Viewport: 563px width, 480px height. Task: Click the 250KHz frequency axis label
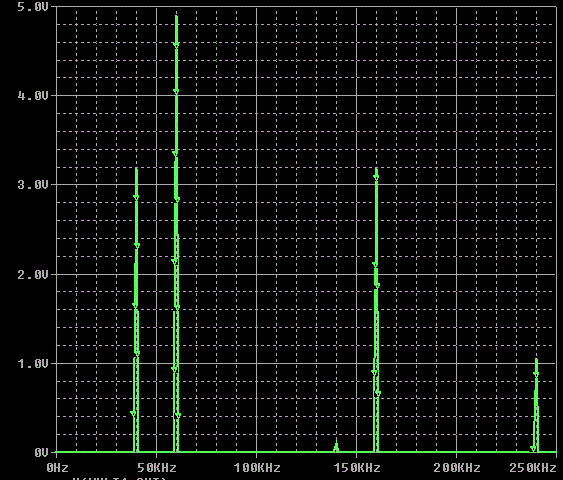tap(533, 468)
